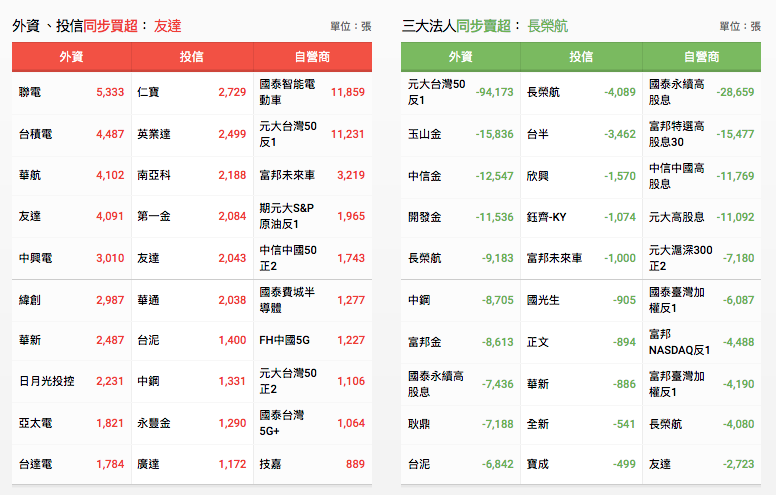Viewport: 776px width, 495px height.
Task: Click the green 外資 column header
Action: pyautogui.click(x=460, y=57)
